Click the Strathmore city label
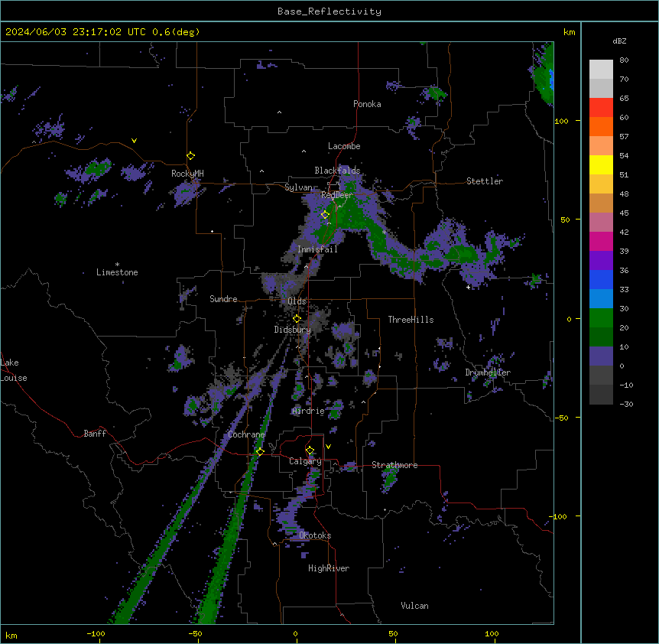This screenshot has height=644, width=659. point(394,465)
